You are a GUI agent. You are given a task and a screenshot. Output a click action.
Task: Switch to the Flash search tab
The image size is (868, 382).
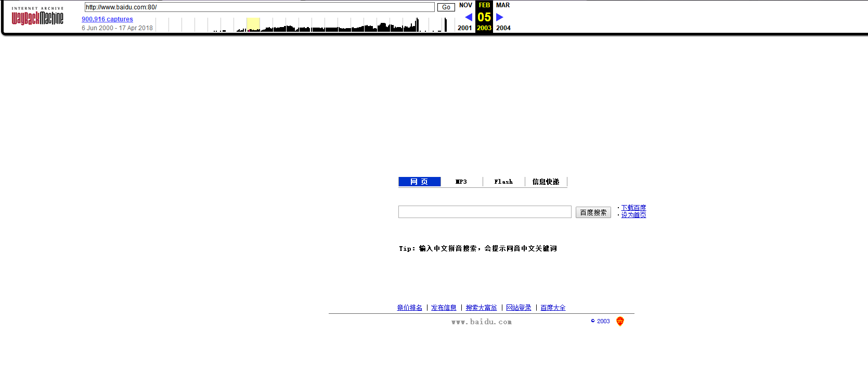(x=503, y=182)
